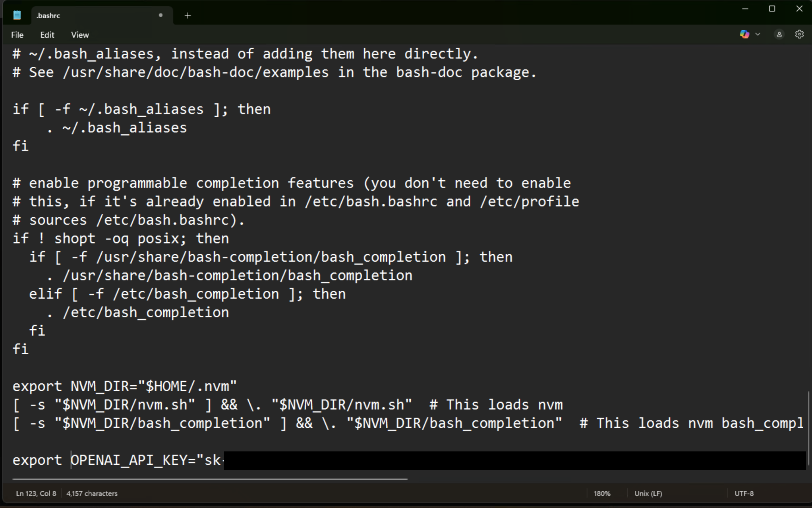812x508 pixels.
Task: Open Copilot in Notepad
Action: point(744,34)
